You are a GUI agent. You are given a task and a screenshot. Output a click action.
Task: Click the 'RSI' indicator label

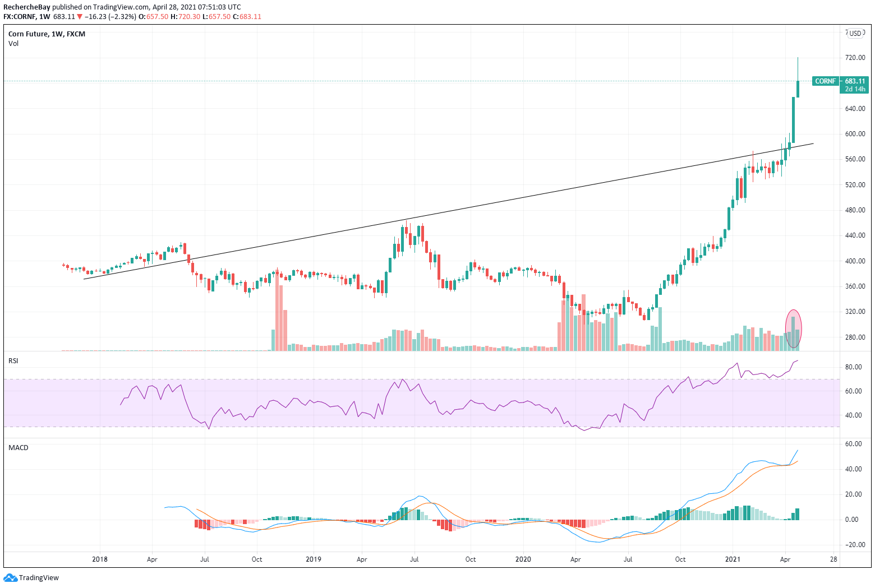tap(13, 361)
